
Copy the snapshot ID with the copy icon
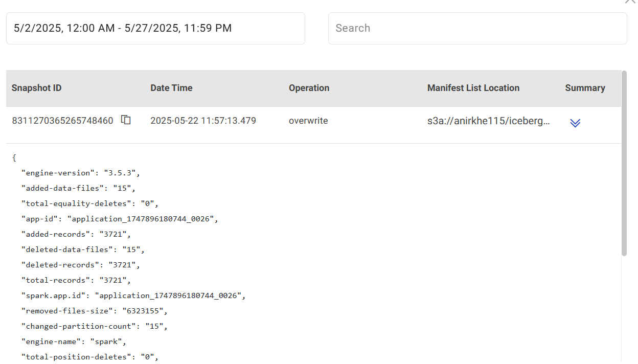tap(126, 120)
